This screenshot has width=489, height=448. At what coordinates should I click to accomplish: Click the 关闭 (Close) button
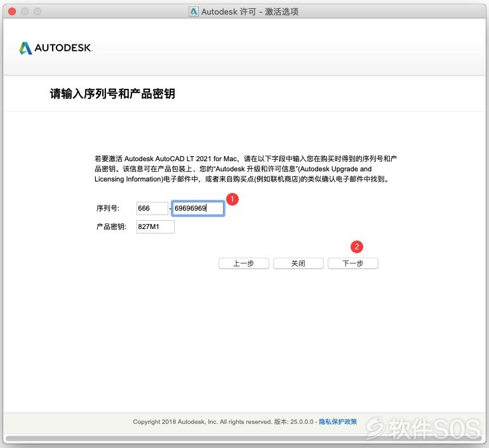tap(298, 263)
